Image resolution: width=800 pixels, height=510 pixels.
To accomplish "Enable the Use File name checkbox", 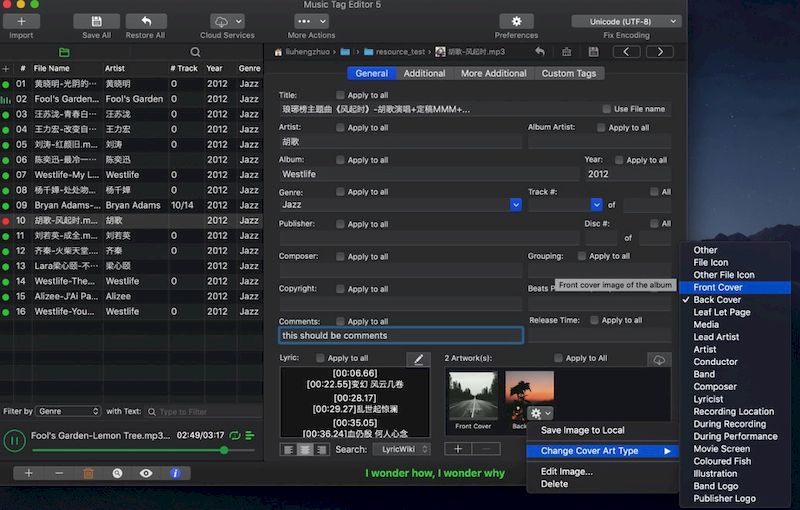I will tap(607, 109).
